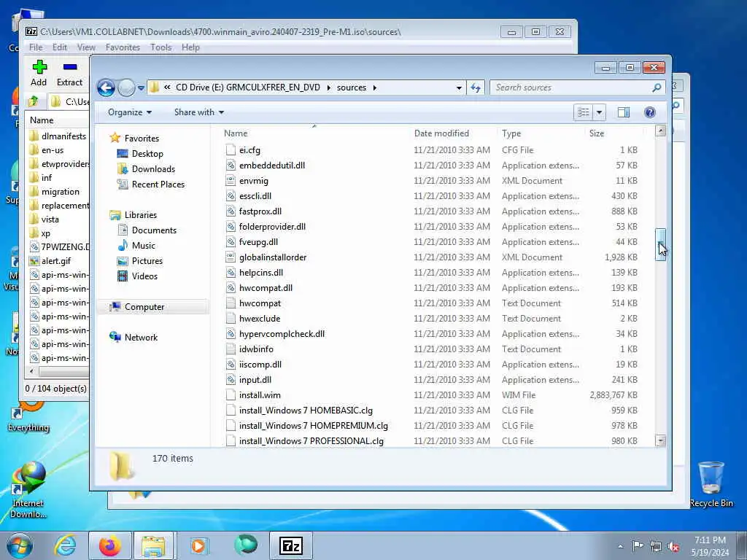The height and width of the screenshot is (560, 747).
Task: Click the vertical scrollbar thumb in Explorer
Action: coord(660,244)
